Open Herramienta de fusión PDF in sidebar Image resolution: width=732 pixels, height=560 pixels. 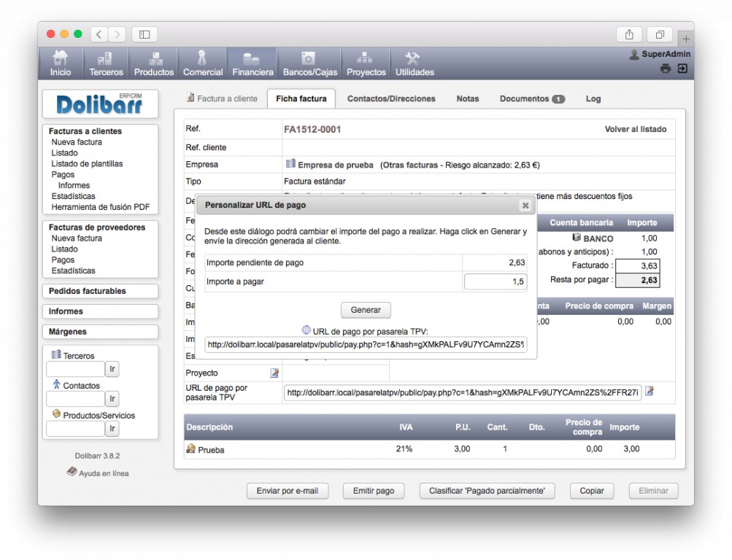pos(100,207)
